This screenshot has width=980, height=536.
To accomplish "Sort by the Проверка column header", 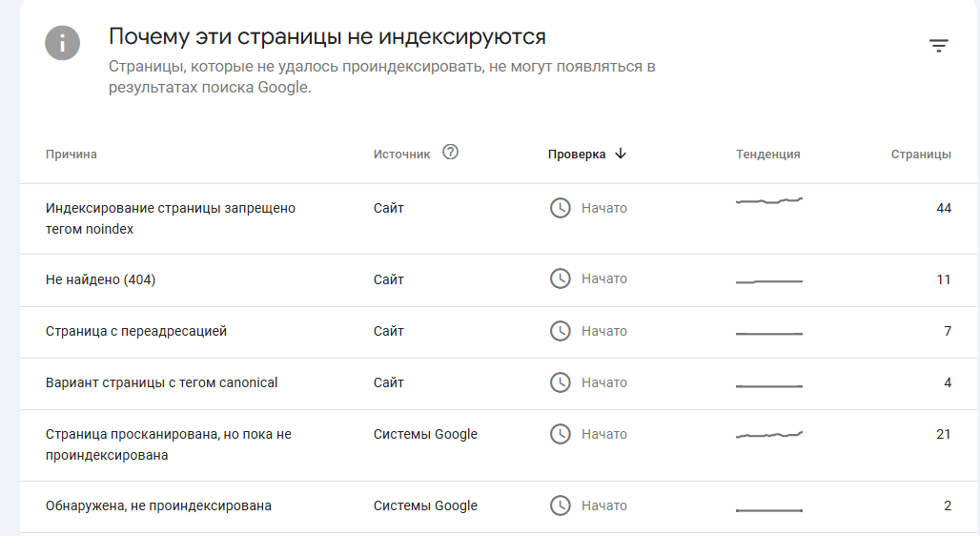I will coord(577,155).
